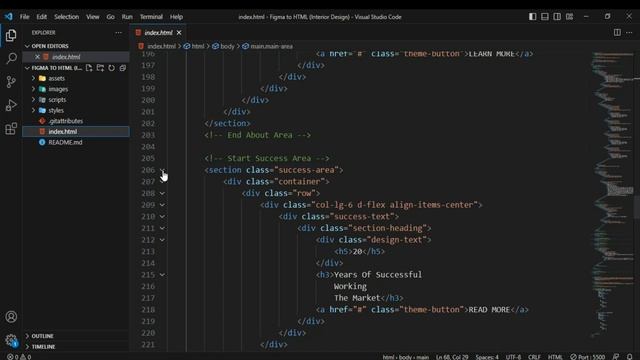Open the Terminal menu
This screenshot has height=360, width=640.
pyautogui.click(x=151, y=17)
